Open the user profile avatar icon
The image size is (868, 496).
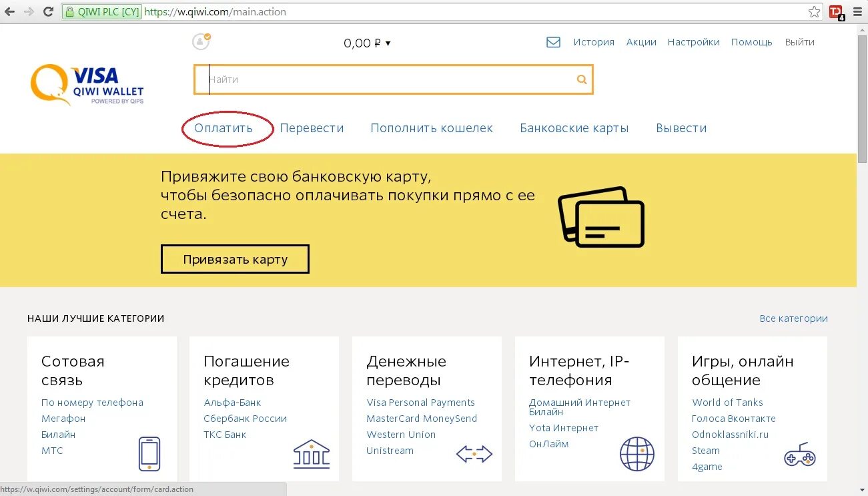pyautogui.click(x=201, y=41)
